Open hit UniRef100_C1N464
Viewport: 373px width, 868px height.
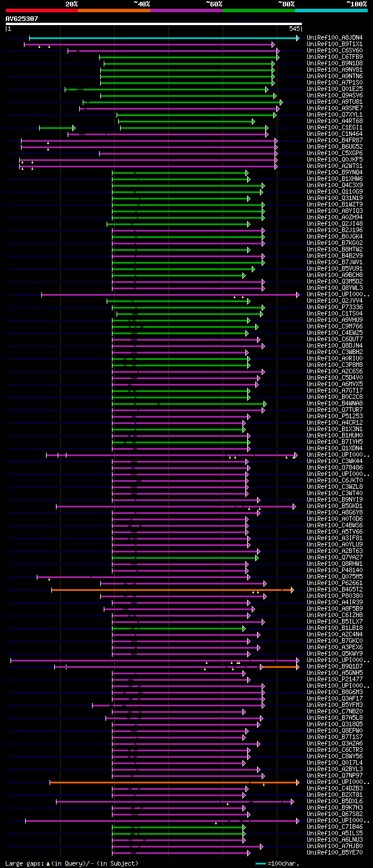335,134
